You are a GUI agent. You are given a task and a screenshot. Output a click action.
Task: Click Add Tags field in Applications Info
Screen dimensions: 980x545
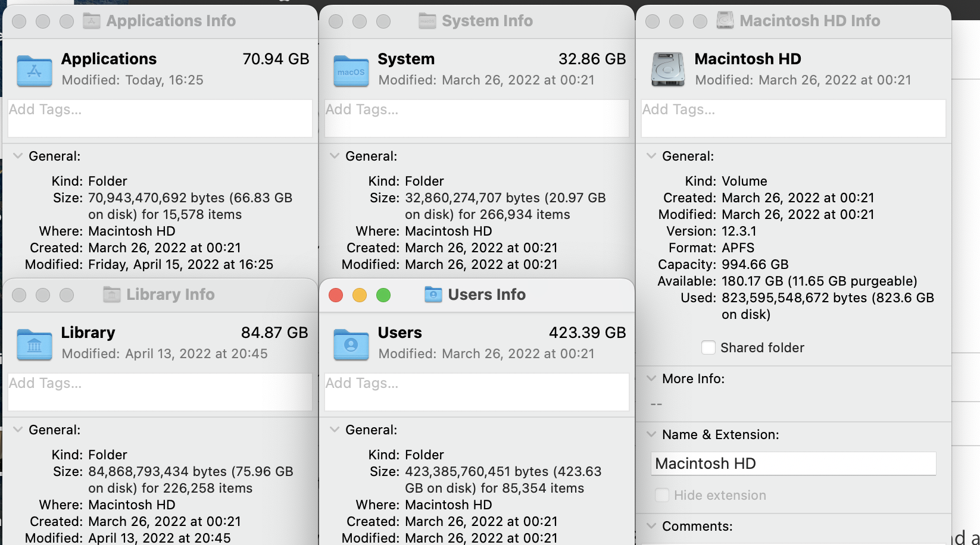pyautogui.click(x=160, y=118)
